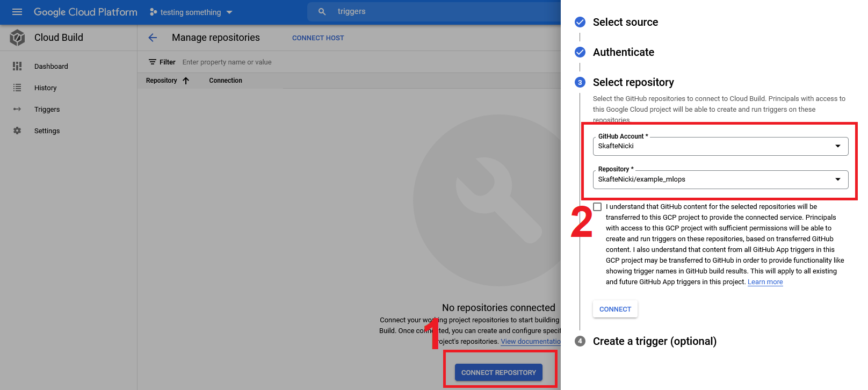Open the testing something project selector
Viewport: 868px width, 390px height.
[x=191, y=12]
